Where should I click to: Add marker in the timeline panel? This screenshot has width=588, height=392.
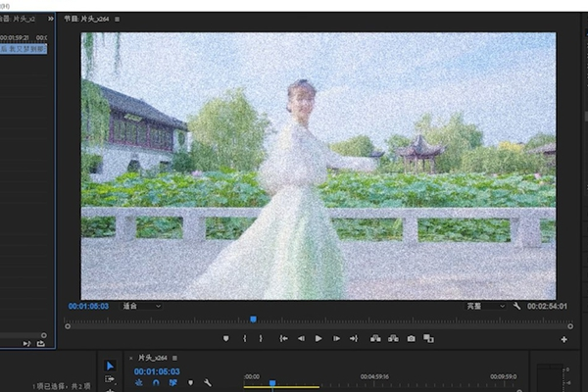pos(190,382)
